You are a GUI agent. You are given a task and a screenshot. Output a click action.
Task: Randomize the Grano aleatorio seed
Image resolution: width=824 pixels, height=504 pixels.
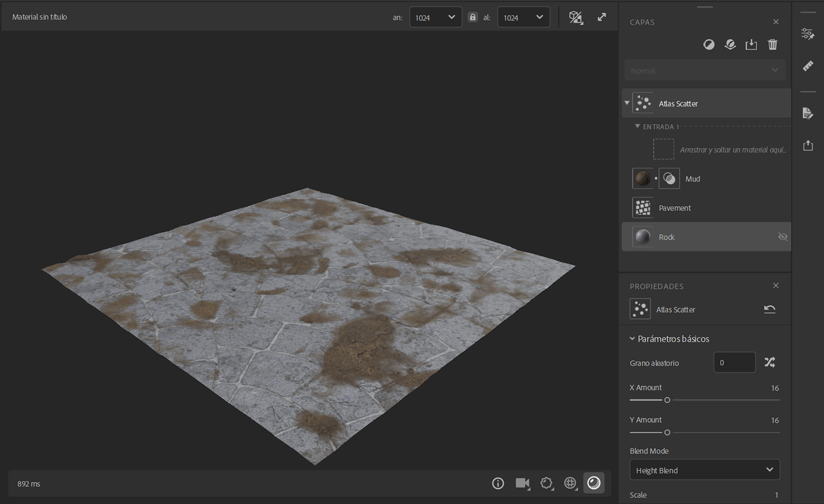(770, 363)
